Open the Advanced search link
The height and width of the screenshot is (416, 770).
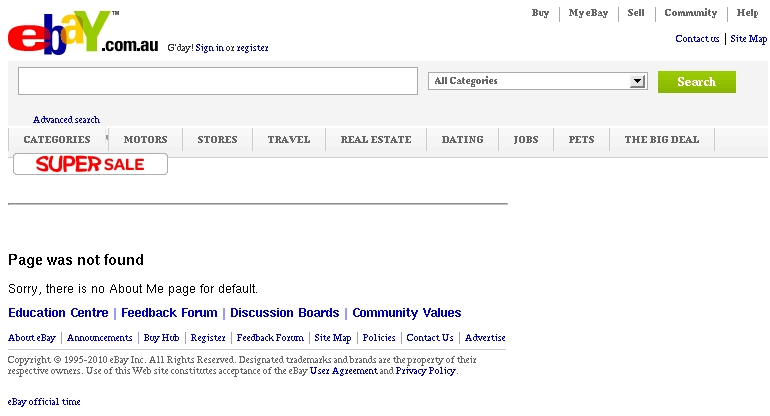point(66,119)
